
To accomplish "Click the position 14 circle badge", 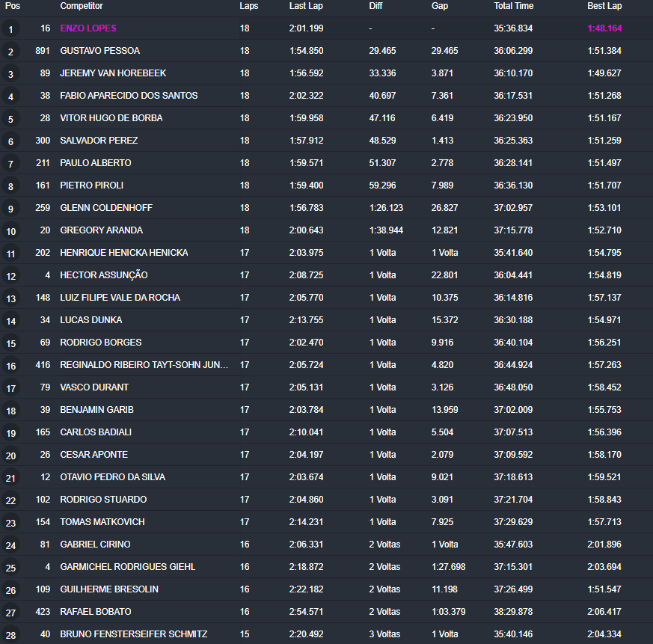I will (x=10, y=322).
